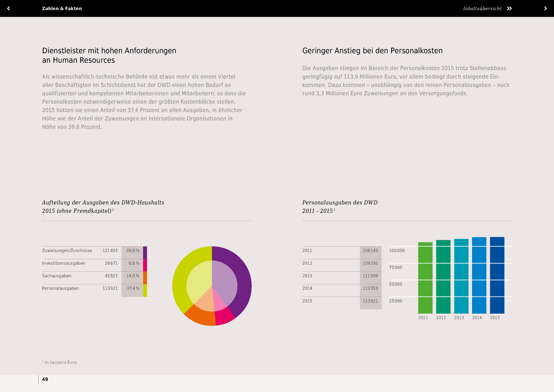Screen dimensions: 554x392
Task: Click the heading Geringer Anstieg bei den Personalkosten
Action: pos(372,51)
